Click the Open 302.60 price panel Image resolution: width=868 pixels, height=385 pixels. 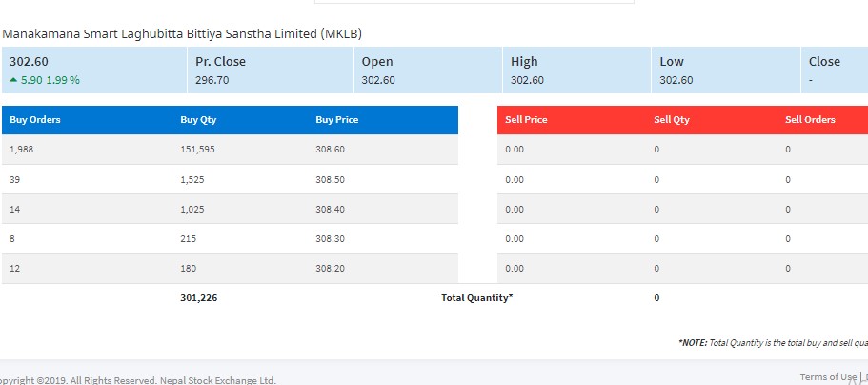coord(427,71)
